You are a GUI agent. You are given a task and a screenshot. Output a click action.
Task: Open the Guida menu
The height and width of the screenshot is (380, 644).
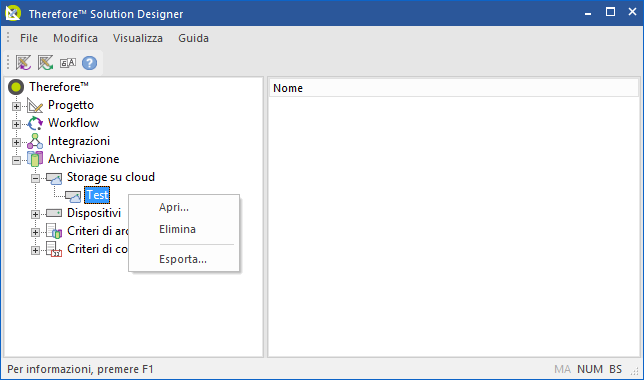[193, 38]
